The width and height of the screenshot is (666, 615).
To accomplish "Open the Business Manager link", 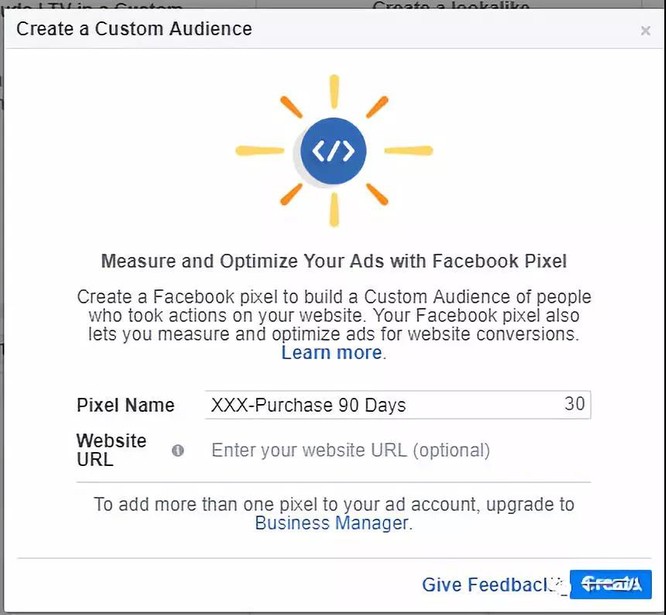I will click(331, 523).
